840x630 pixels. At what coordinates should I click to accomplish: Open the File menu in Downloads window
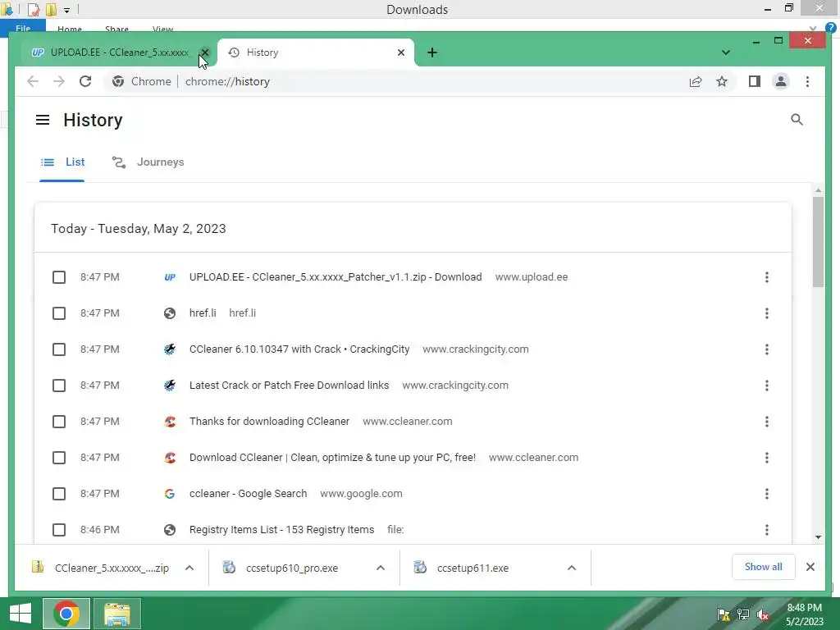23,28
